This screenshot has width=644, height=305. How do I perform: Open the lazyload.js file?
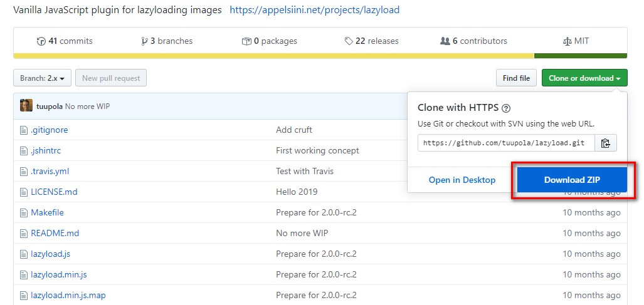[x=51, y=254]
